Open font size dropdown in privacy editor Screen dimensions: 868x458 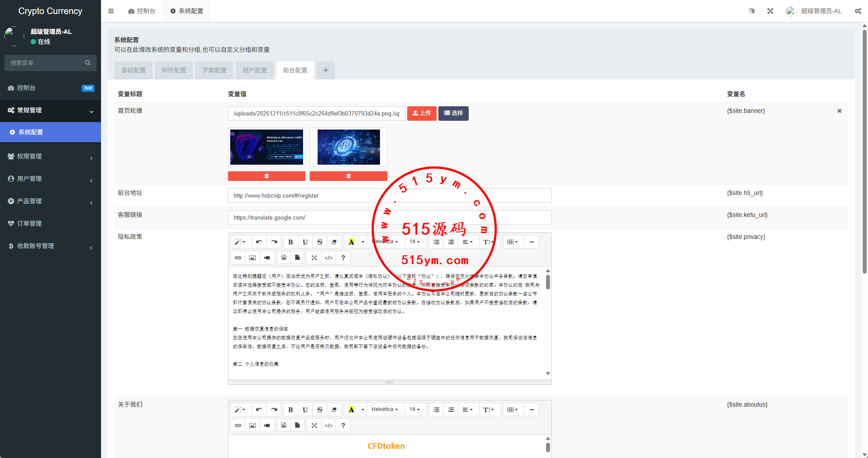(x=414, y=242)
